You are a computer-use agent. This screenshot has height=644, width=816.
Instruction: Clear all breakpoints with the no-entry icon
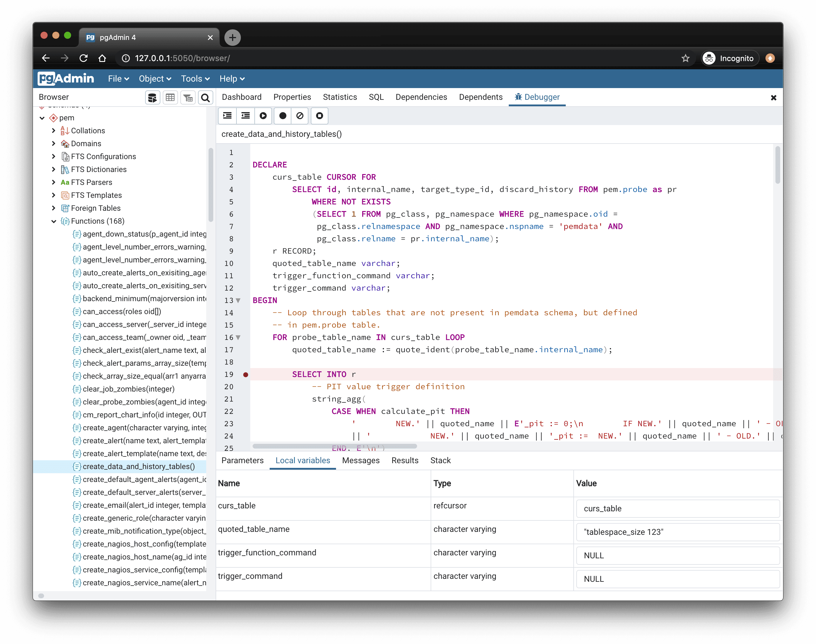pos(300,116)
